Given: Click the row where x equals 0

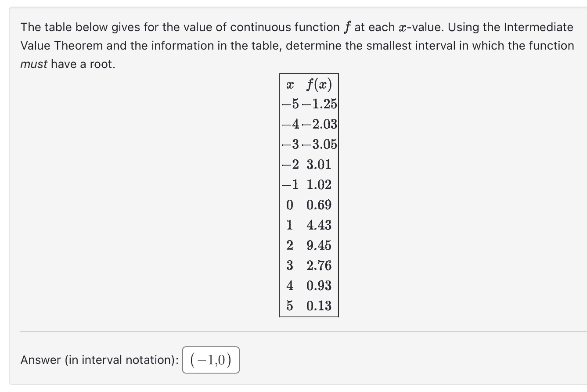Looking at the screenshot, I should 307,205.
